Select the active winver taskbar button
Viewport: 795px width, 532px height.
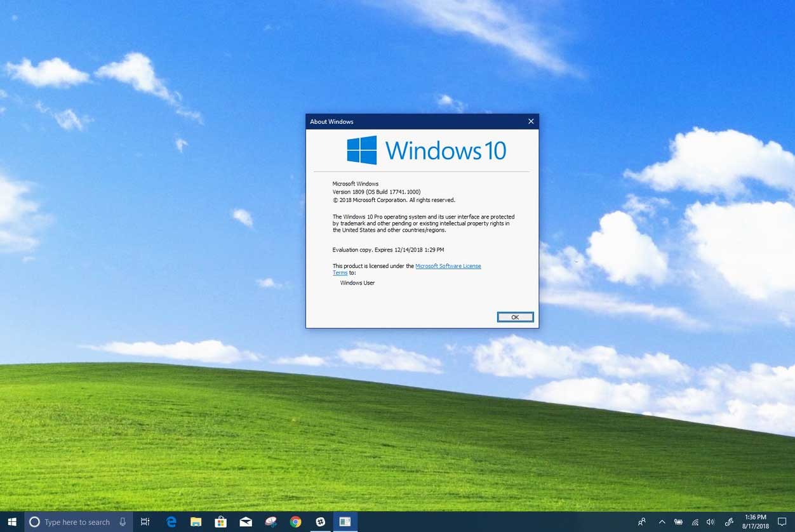[x=345, y=522]
